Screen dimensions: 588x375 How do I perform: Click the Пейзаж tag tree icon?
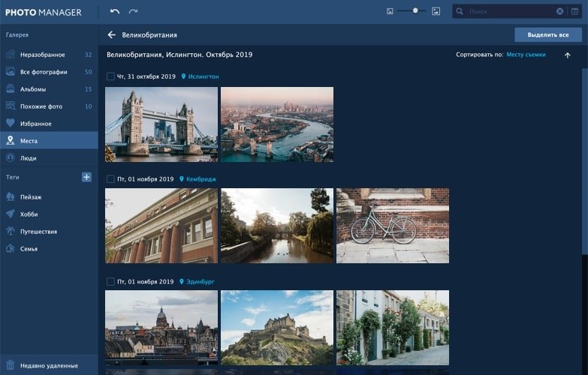11,196
